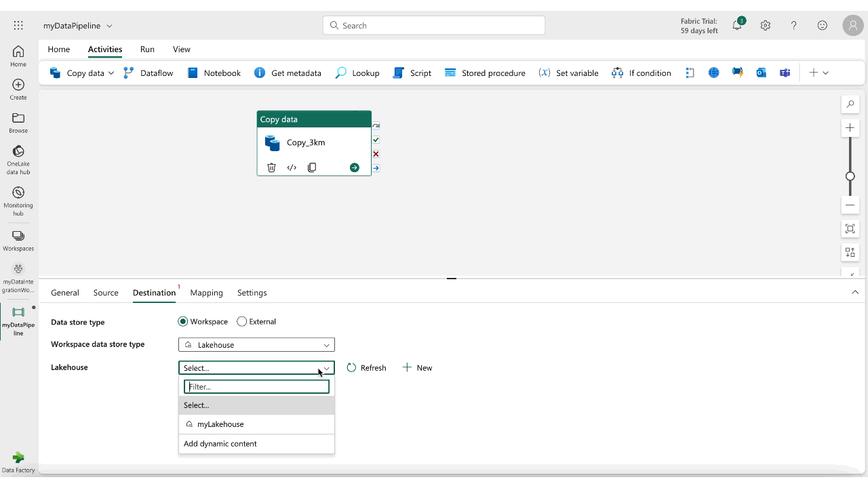Screen dimensions: 868x488
Task: Add Lookup activity
Action: [357, 73]
